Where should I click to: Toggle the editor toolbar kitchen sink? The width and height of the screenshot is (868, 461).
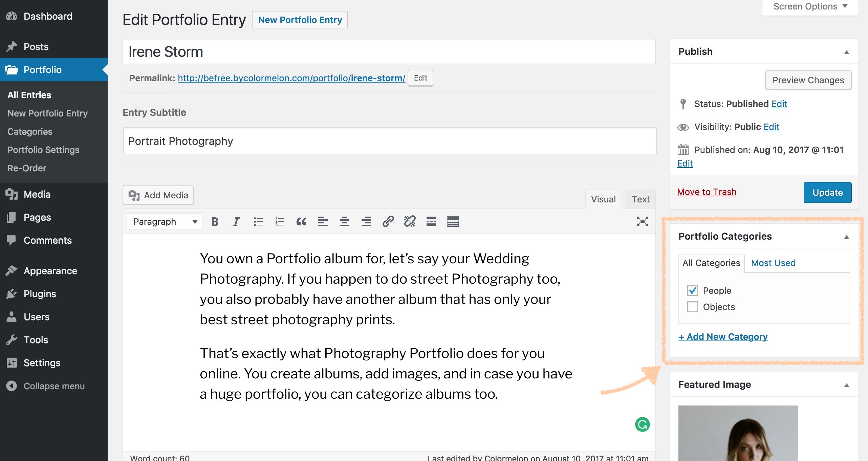453,222
